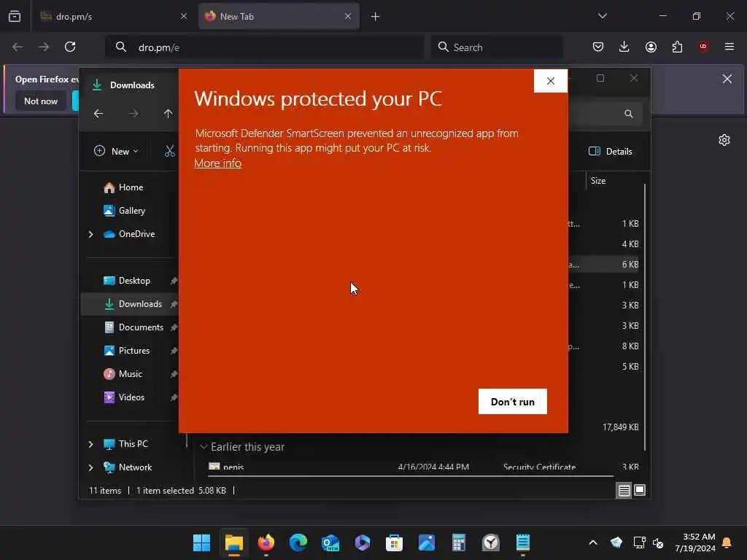Click the Explorer vertical scrollbar
Screen dimensions: 747x560
point(645,317)
